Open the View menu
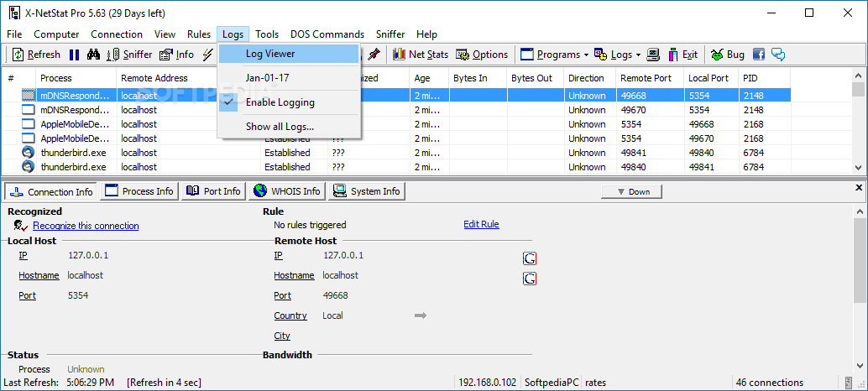 165,34
